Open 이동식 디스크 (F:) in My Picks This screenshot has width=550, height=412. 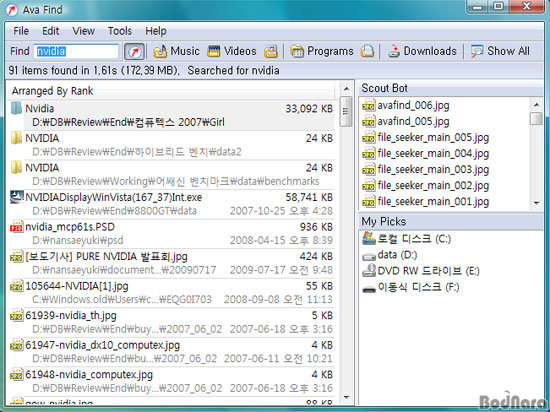410,287
